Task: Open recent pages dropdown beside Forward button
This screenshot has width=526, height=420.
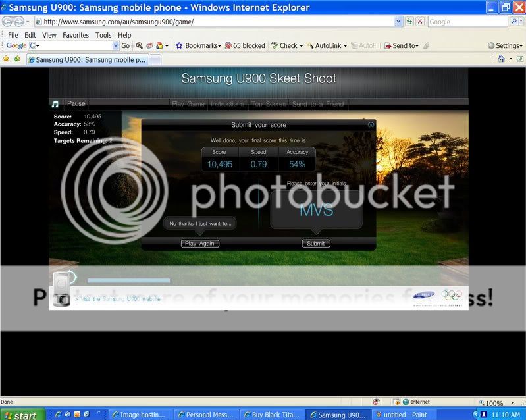Action: (x=28, y=22)
